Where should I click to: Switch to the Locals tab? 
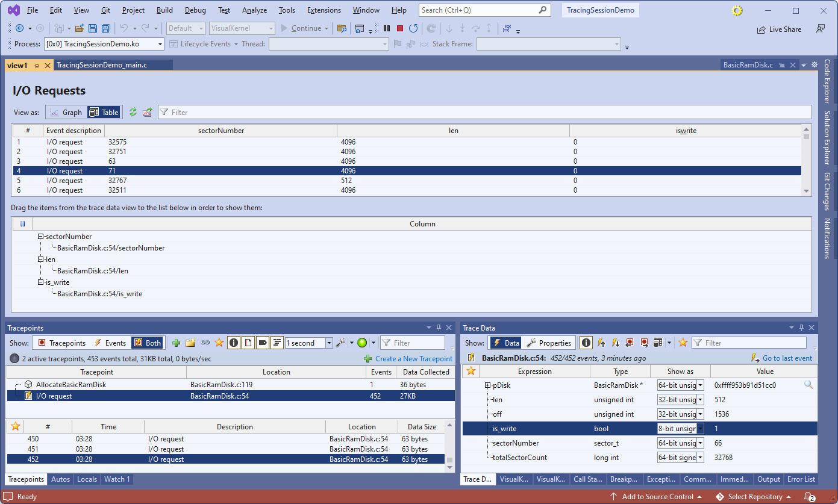point(87,479)
